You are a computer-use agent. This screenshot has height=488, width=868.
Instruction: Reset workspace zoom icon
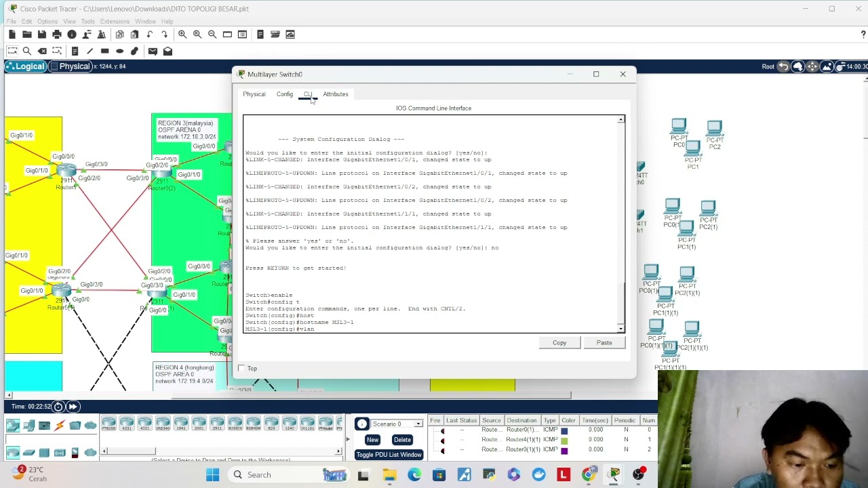click(x=197, y=35)
